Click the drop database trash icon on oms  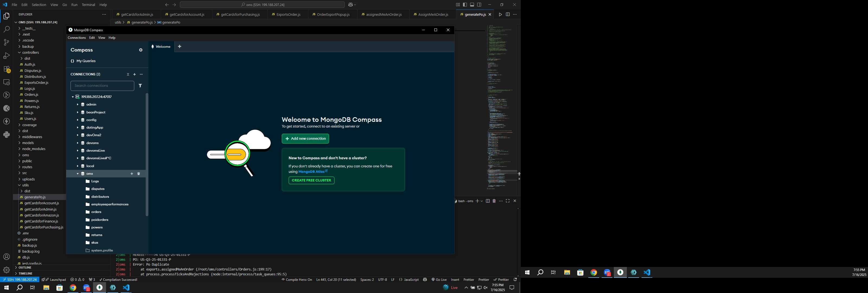pos(139,174)
